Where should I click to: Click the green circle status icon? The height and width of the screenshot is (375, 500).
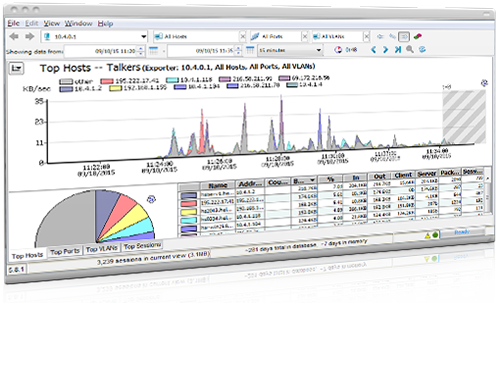point(435,235)
